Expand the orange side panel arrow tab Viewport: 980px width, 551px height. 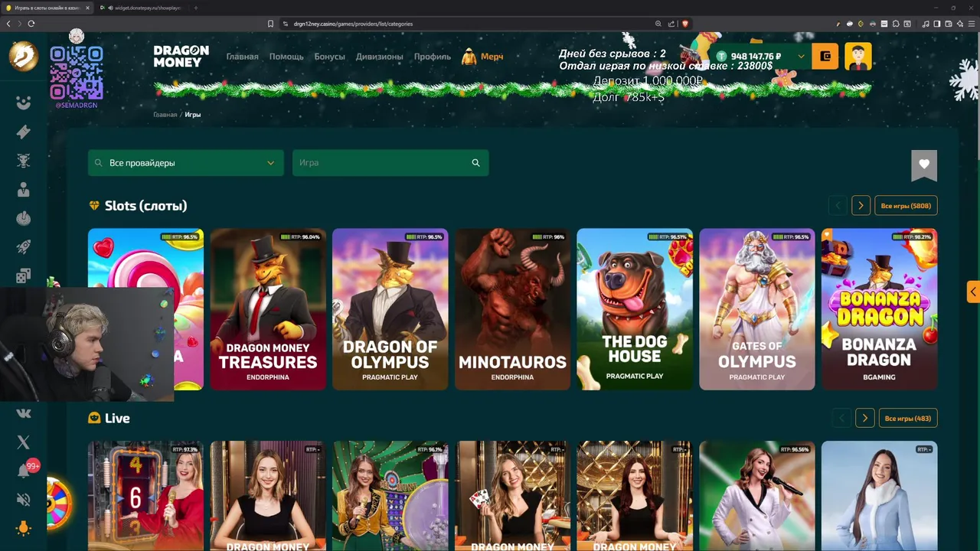point(973,292)
